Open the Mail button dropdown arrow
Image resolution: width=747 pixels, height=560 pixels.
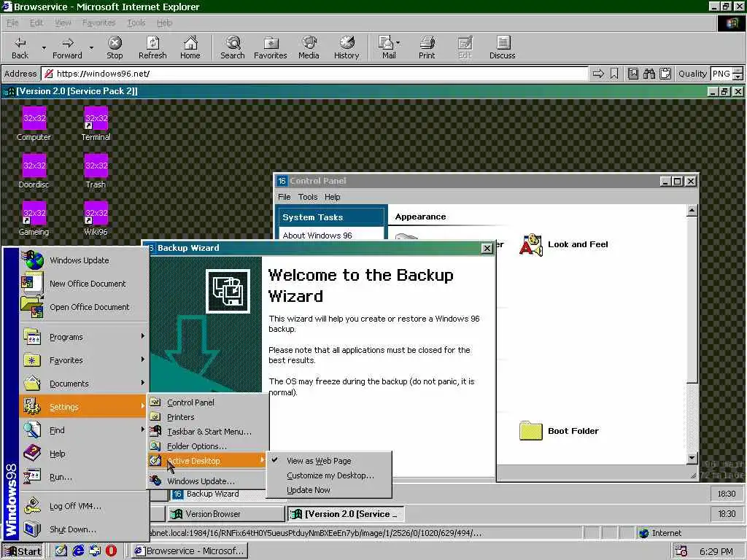coord(398,43)
